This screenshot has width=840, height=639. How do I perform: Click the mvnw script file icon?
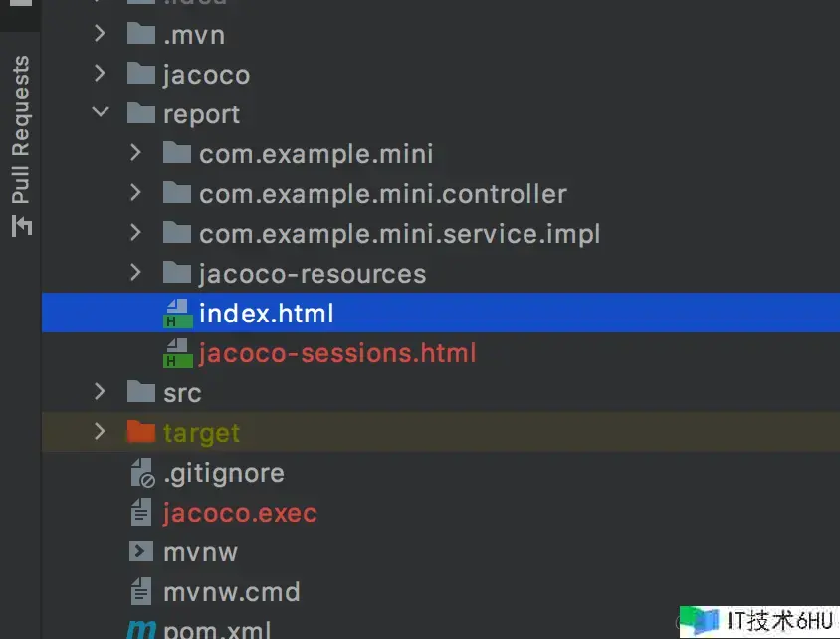point(141,552)
